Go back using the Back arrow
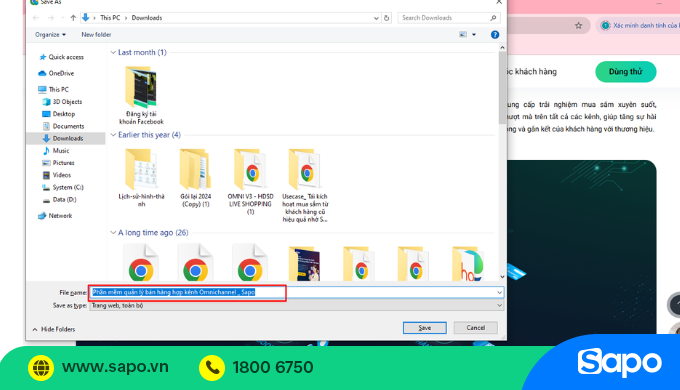 (x=36, y=18)
